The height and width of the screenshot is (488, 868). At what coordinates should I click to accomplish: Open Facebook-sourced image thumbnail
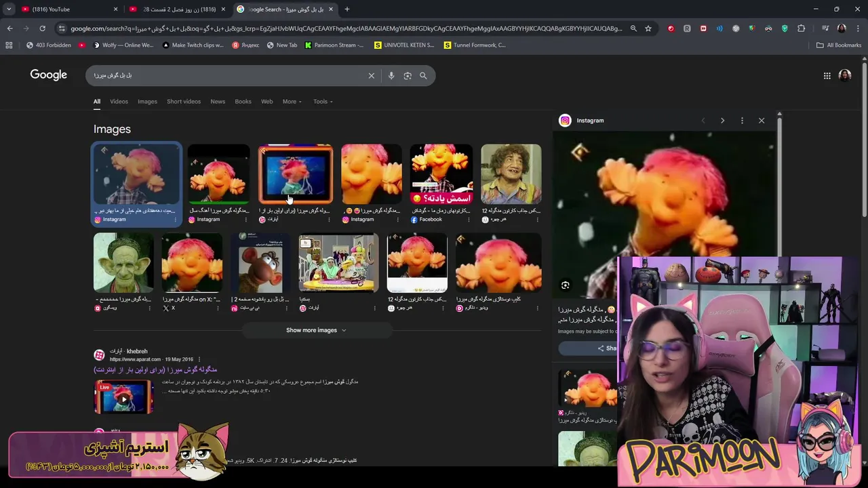point(441,174)
